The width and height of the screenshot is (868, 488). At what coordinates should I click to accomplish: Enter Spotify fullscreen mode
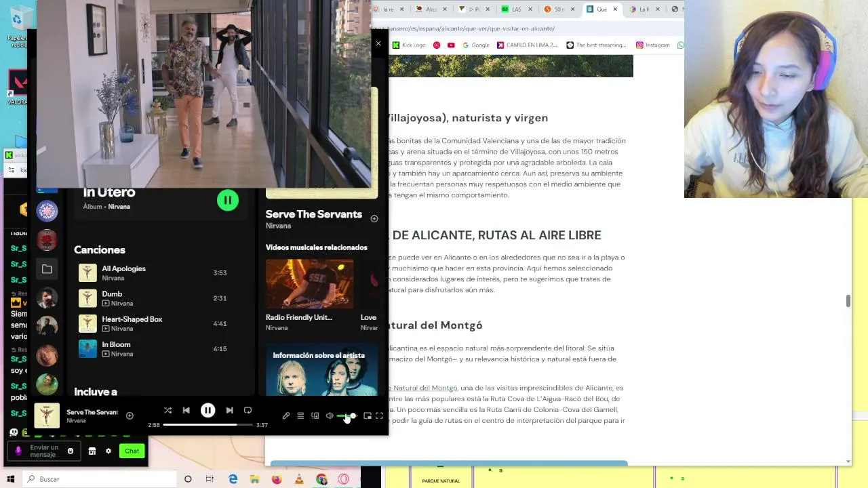pyautogui.click(x=380, y=416)
